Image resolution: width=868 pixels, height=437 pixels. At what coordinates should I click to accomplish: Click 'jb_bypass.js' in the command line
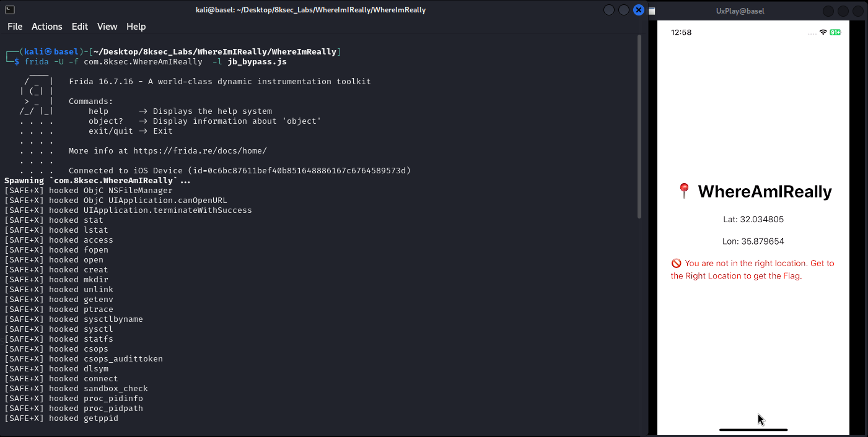(257, 62)
